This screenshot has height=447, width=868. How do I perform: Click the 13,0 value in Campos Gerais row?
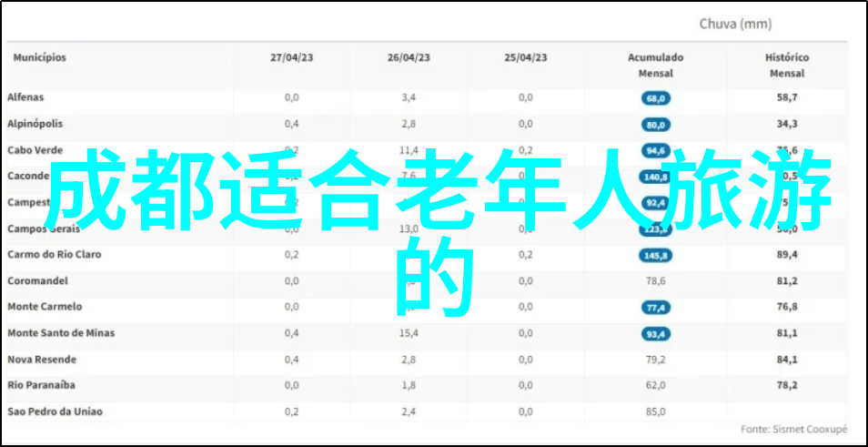pos(409,229)
